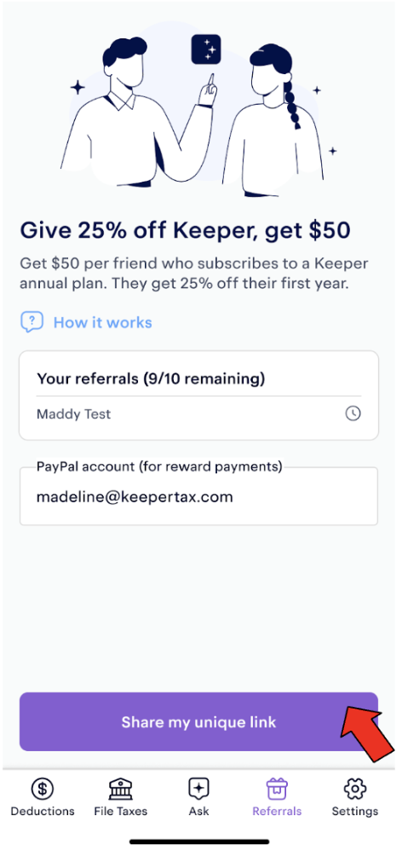Open the Deductions dollar icon
This screenshot has width=402, height=868.
click(42, 789)
